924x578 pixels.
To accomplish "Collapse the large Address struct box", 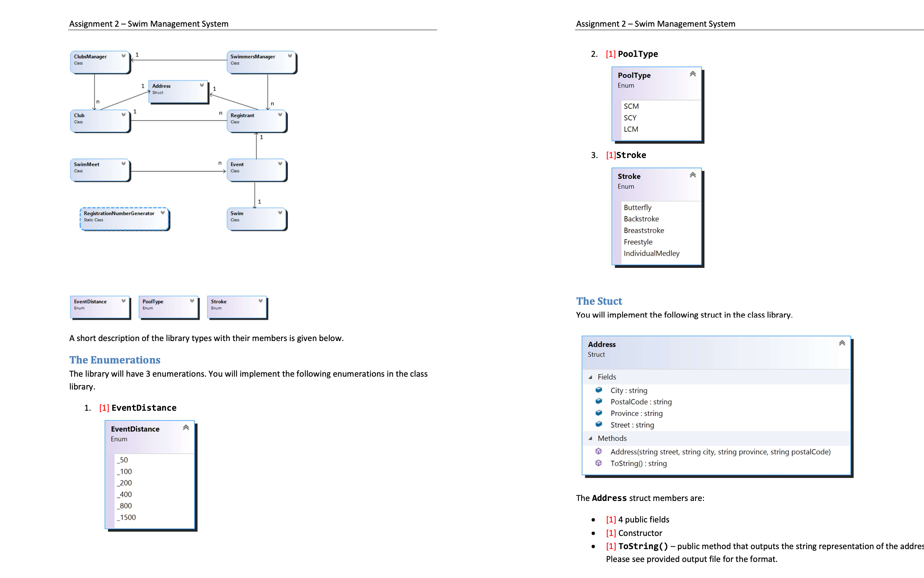I will (842, 343).
